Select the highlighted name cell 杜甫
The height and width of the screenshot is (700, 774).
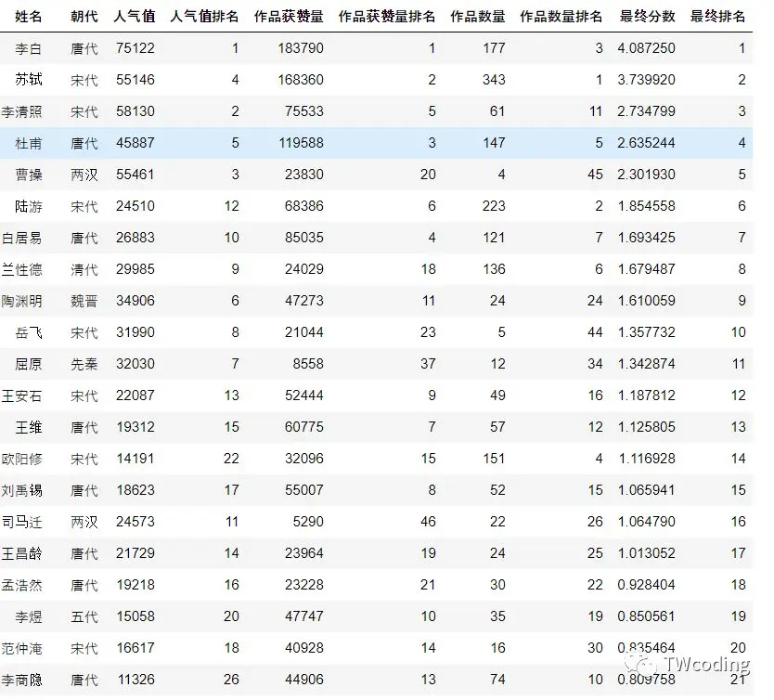pos(28,143)
